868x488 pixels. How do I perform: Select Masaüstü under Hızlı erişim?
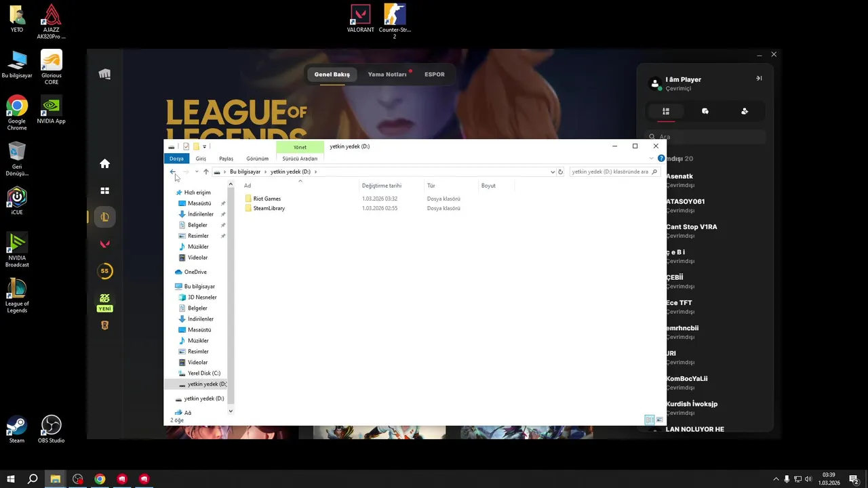(x=199, y=203)
